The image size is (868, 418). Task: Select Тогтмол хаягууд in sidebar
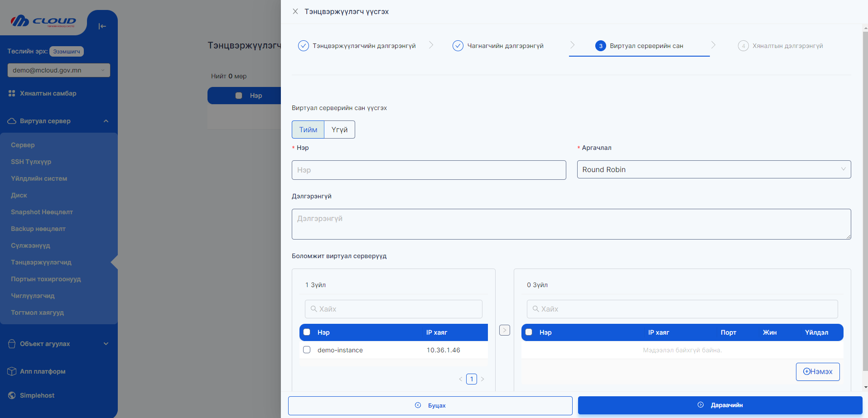tap(37, 312)
